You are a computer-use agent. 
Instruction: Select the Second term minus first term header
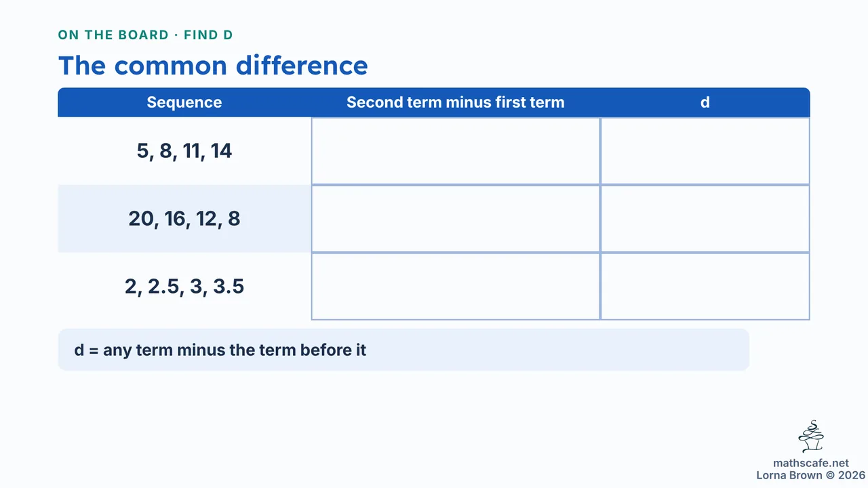[456, 102]
